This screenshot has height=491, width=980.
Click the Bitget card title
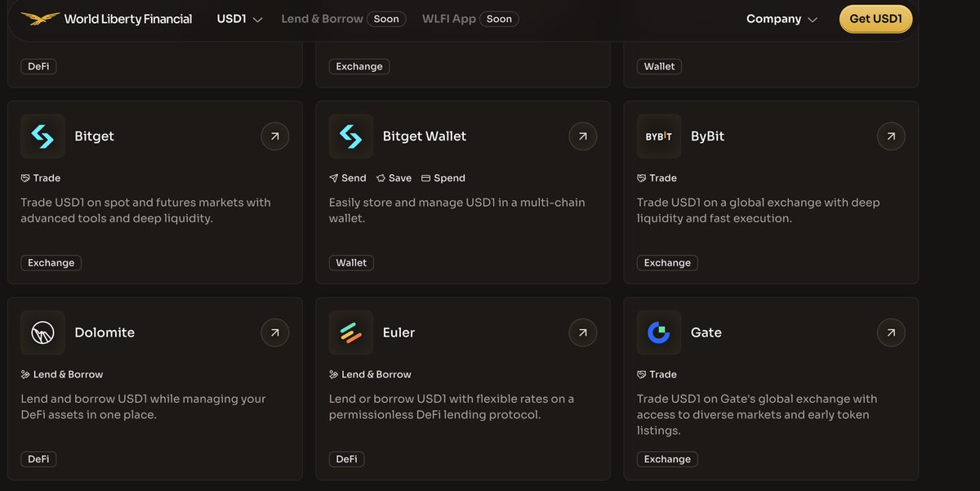pos(94,136)
